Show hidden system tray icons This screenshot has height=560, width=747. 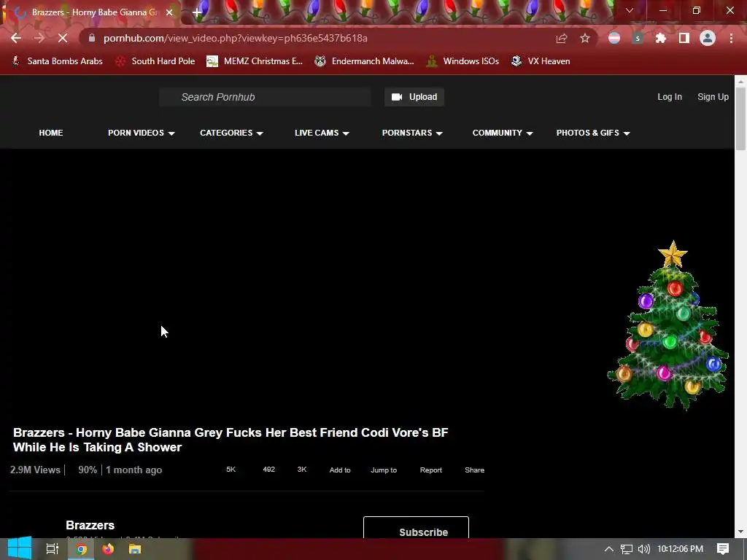click(x=609, y=549)
